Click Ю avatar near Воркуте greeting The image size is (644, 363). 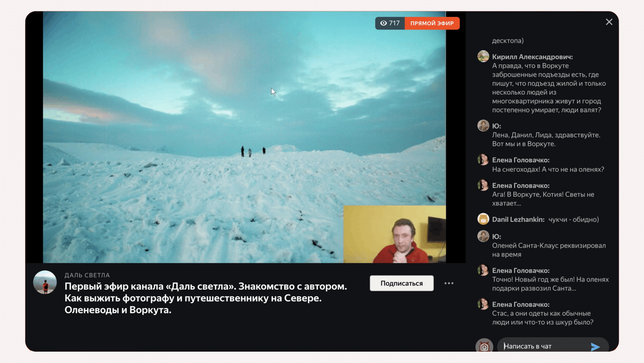(x=483, y=125)
